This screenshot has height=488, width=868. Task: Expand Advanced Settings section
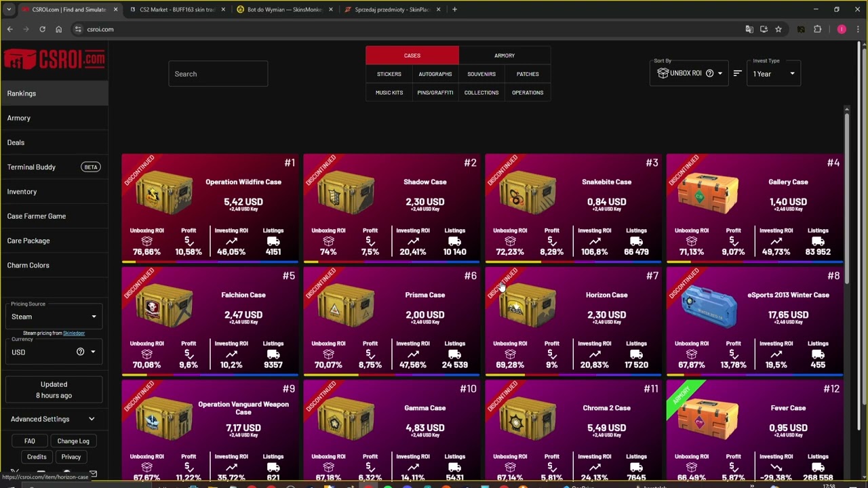click(x=54, y=419)
